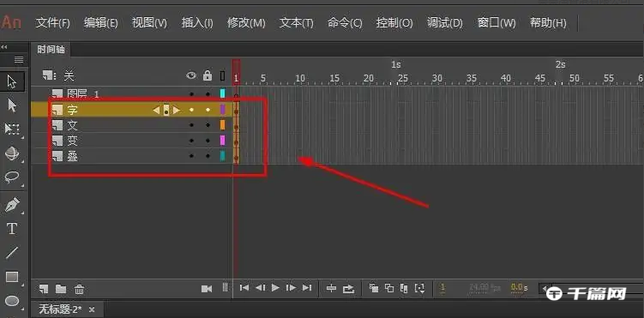The width and height of the screenshot is (644, 318).
Task: Select the Text tool
Action: point(12,229)
